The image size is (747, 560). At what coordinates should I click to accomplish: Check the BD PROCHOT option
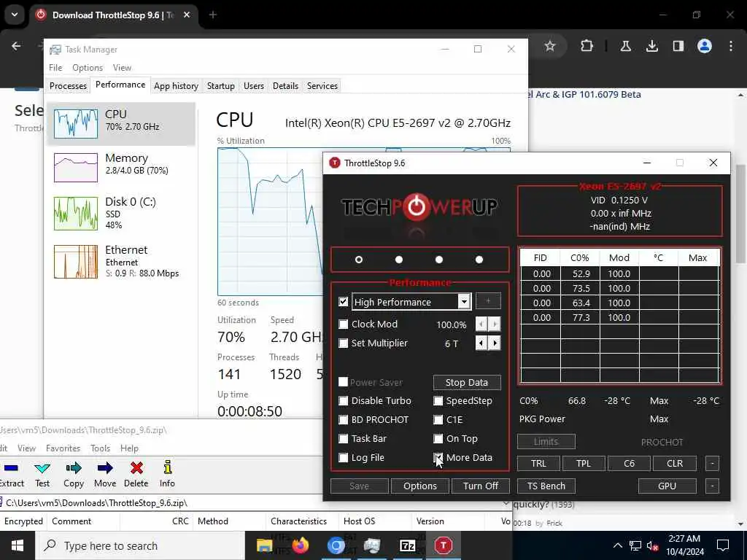coord(343,419)
